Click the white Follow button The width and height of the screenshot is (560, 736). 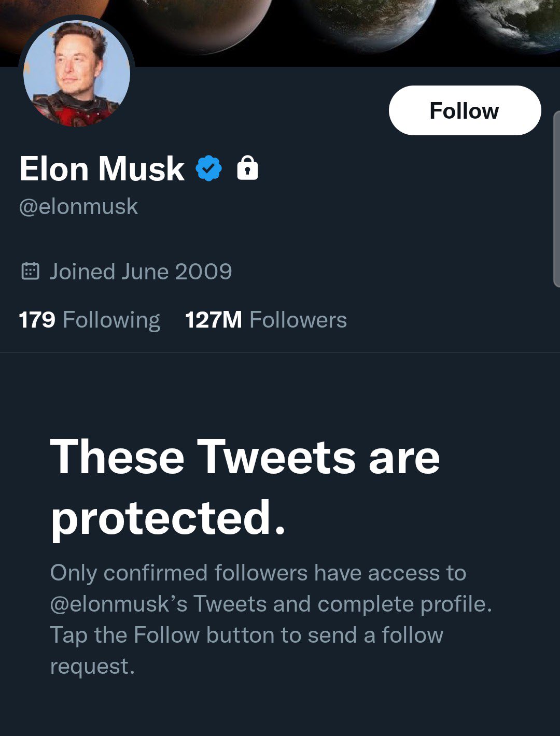(x=465, y=110)
